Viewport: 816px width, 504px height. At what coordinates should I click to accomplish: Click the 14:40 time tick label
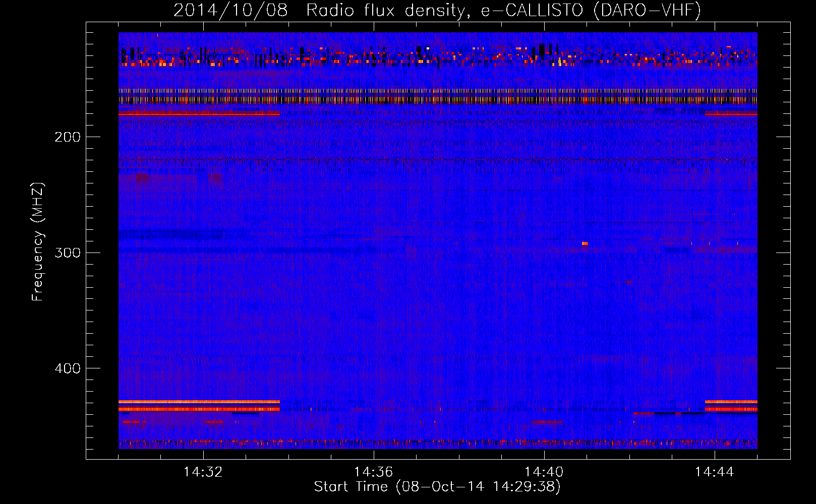click(x=544, y=472)
